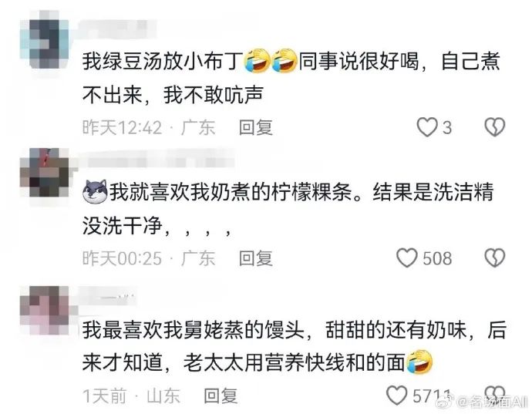Select comment text about 舅姥蒸的馒头
Screen dimensions: 532x414
click(x=295, y=346)
